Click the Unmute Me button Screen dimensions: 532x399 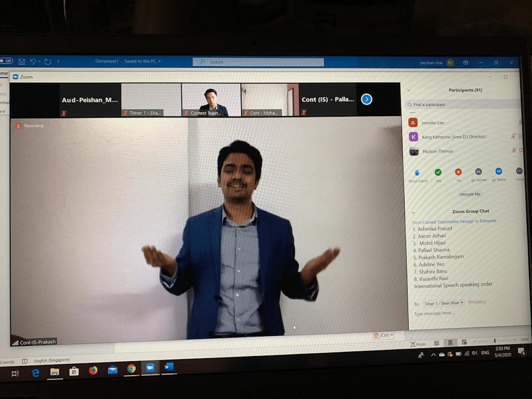[x=470, y=194]
